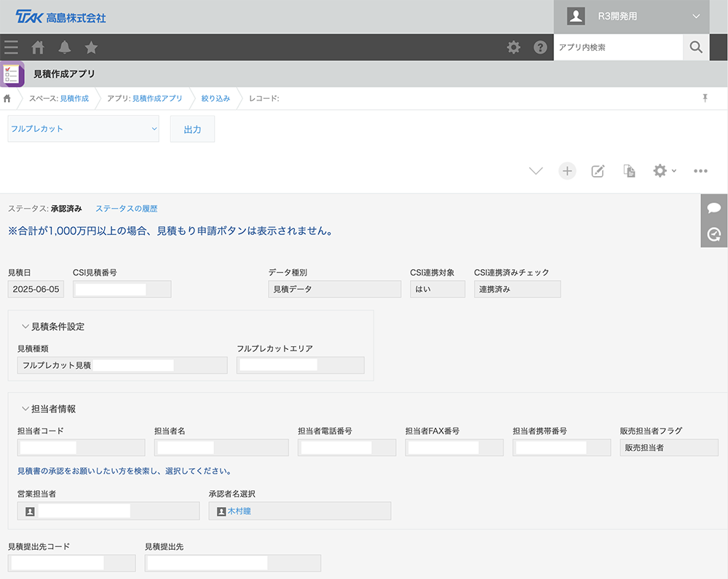The width and height of the screenshot is (728, 579).
Task: Open the comments speech bubble panel
Action: pos(714,207)
